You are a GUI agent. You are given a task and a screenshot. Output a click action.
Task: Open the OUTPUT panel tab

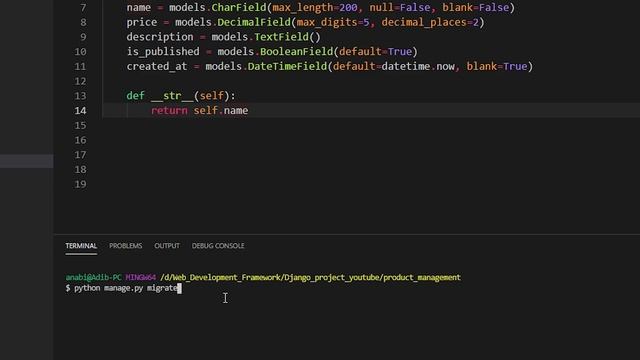coord(167,246)
